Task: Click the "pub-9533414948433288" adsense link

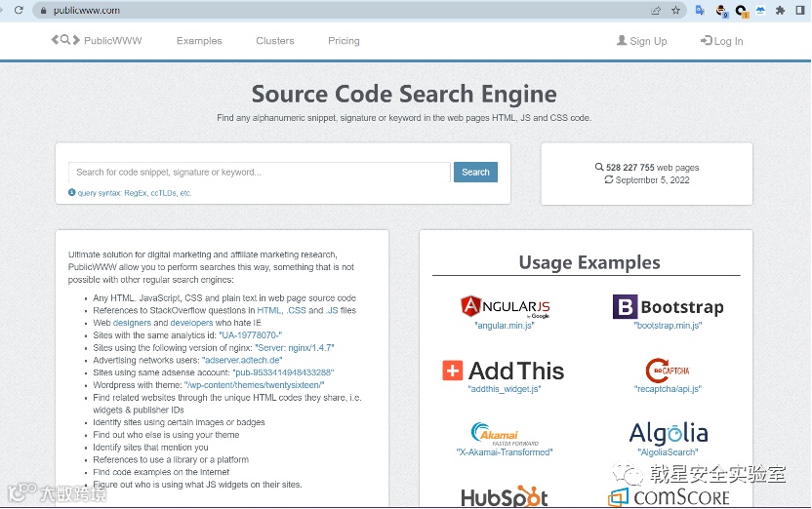Action: (283, 372)
